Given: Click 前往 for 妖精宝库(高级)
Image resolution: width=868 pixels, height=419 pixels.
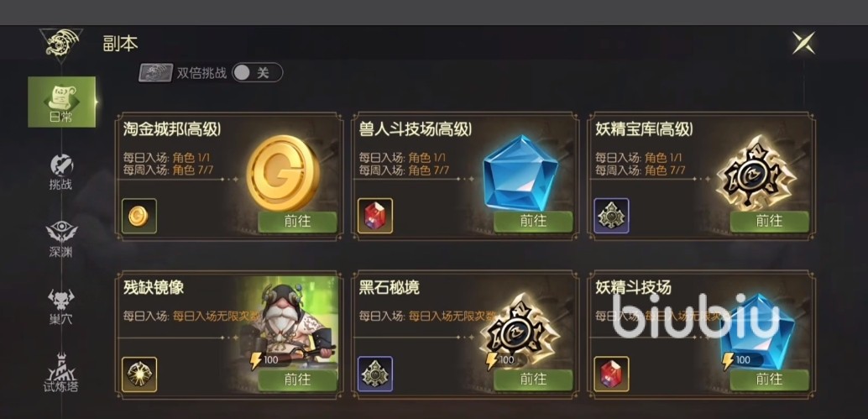Looking at the screenshot, I should coord(770,222).
